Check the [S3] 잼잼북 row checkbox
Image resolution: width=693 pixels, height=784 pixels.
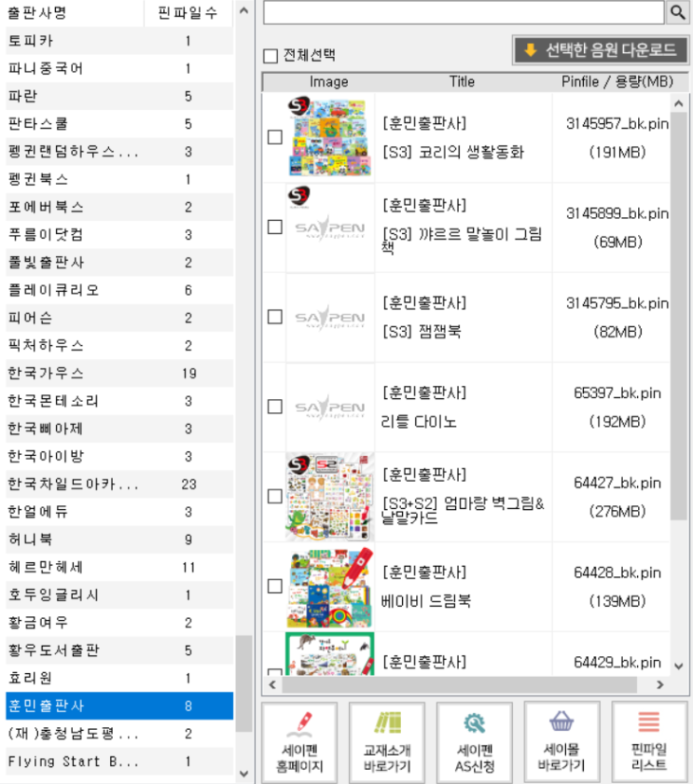click(x=275, y=317)
